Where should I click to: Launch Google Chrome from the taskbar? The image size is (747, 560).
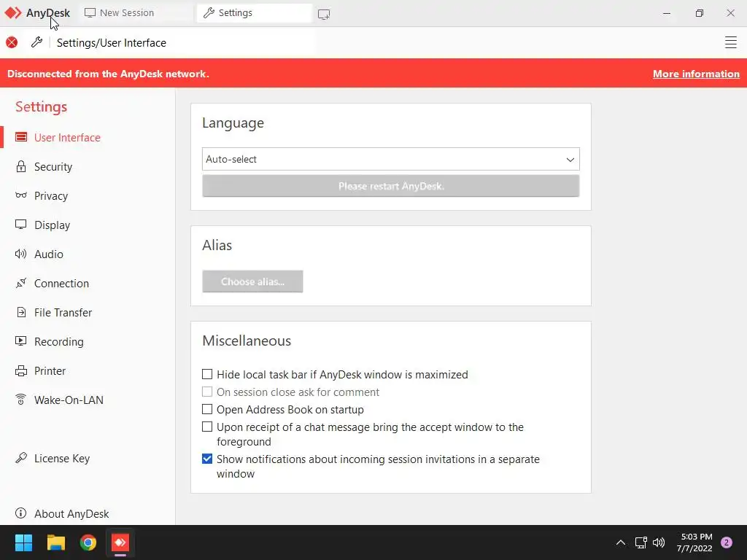coord(88,542)
